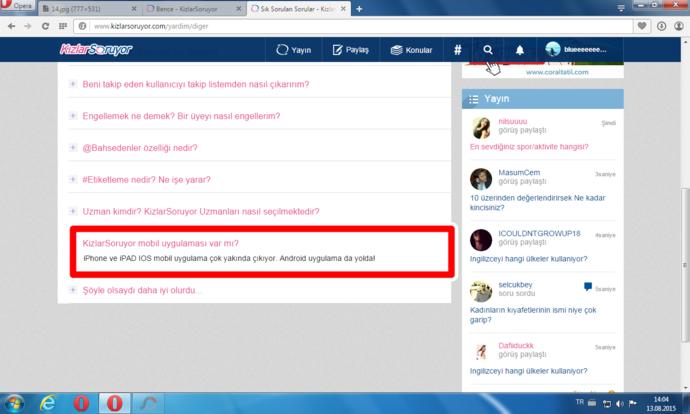This screenshot has width=690, height=414.
Task: Click ICOULDNTGROWUP18 avatar thumbnail
Action: 481,240
